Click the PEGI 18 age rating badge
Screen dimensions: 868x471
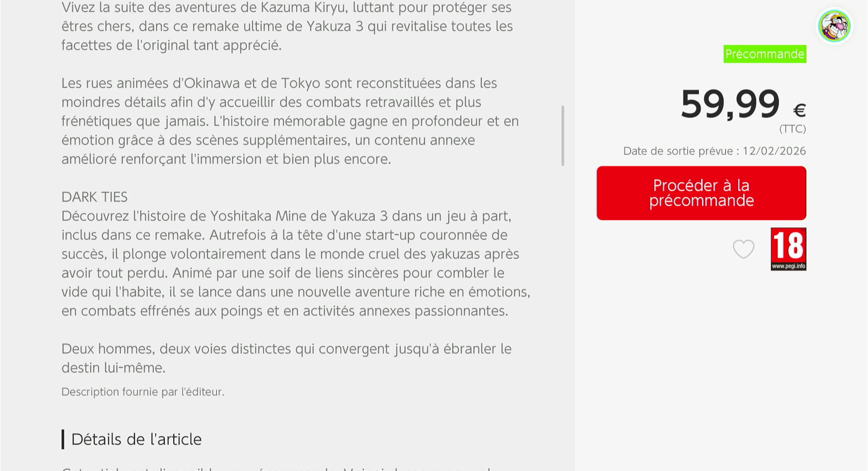coord(788,249)
